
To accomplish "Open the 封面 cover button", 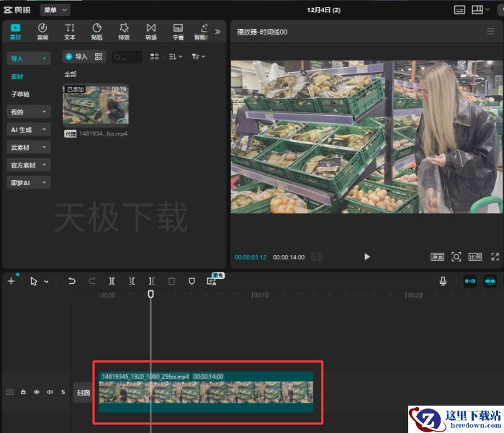I will 82,393.
